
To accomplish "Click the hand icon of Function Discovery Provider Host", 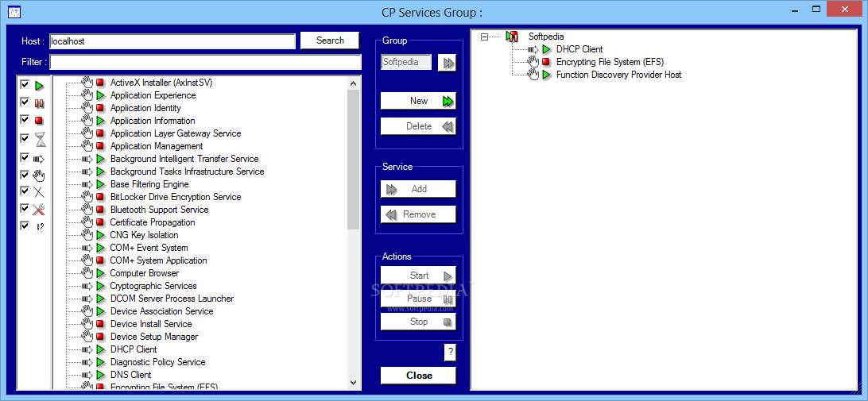I will click(x=533, y=74).
